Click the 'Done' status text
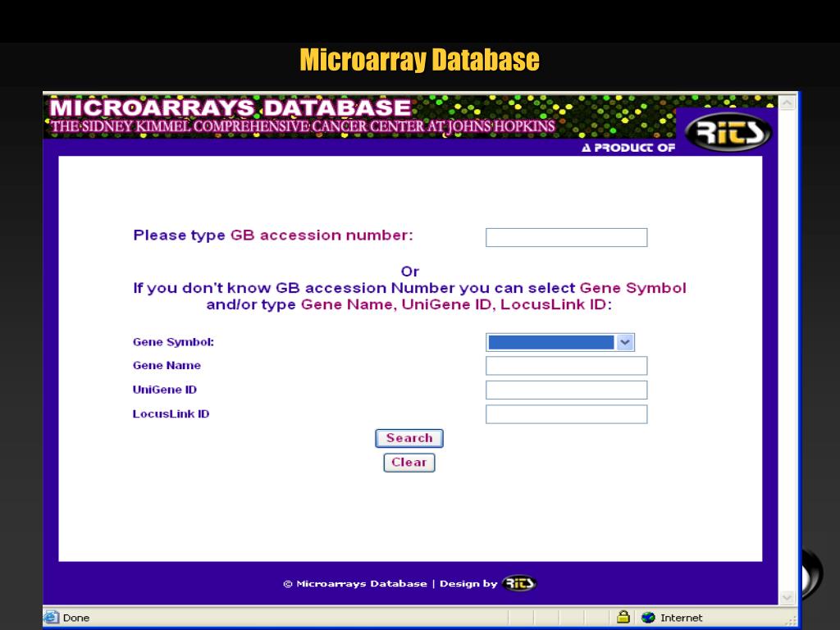 tap(76, 618)
